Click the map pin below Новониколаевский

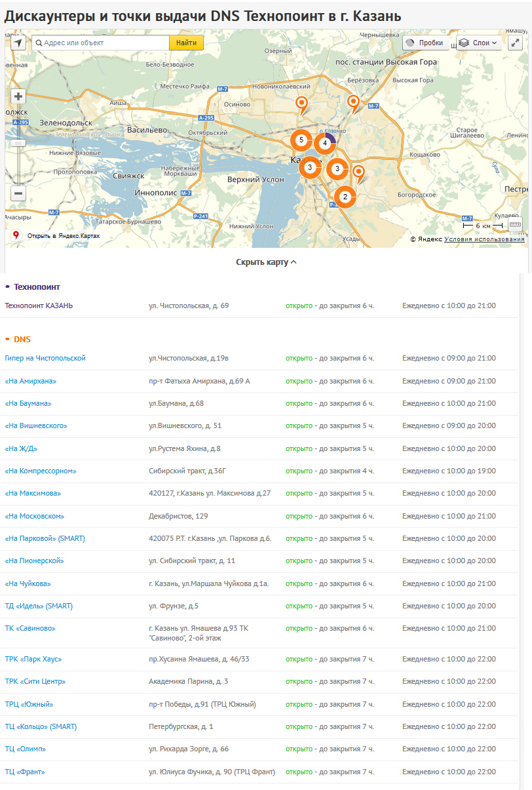click(301, 104)
